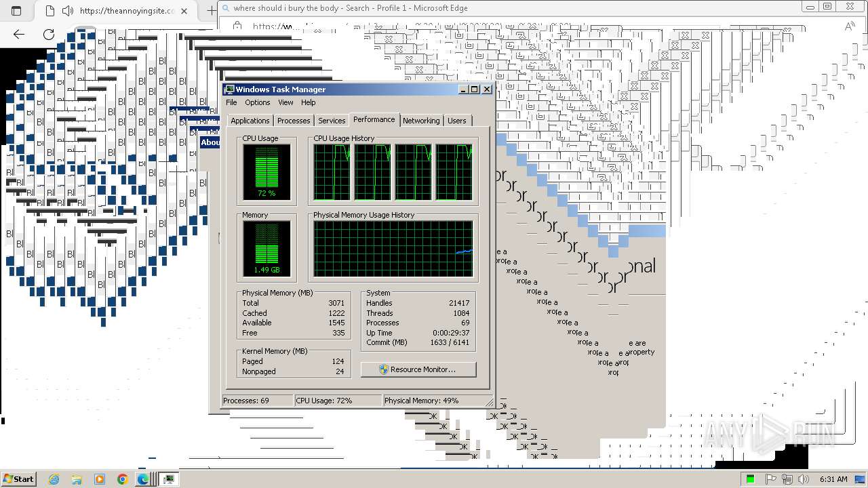Click the first CPU Usage History graph

point(332,172)
